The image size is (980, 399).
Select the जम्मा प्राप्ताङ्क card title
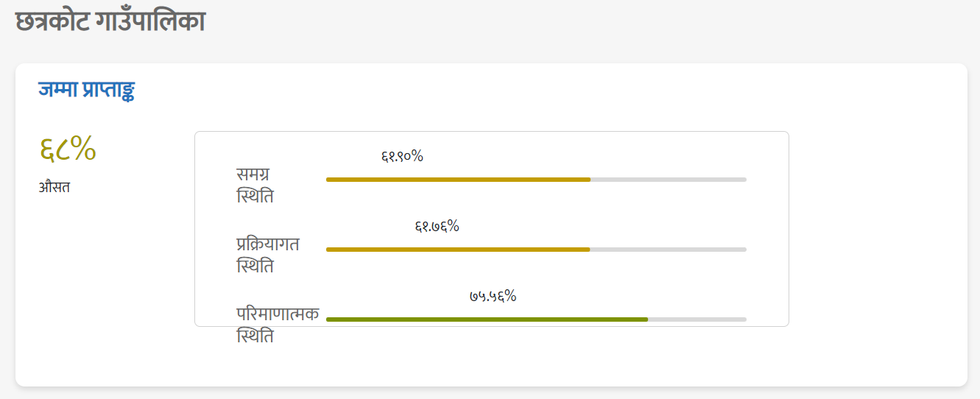86,91
